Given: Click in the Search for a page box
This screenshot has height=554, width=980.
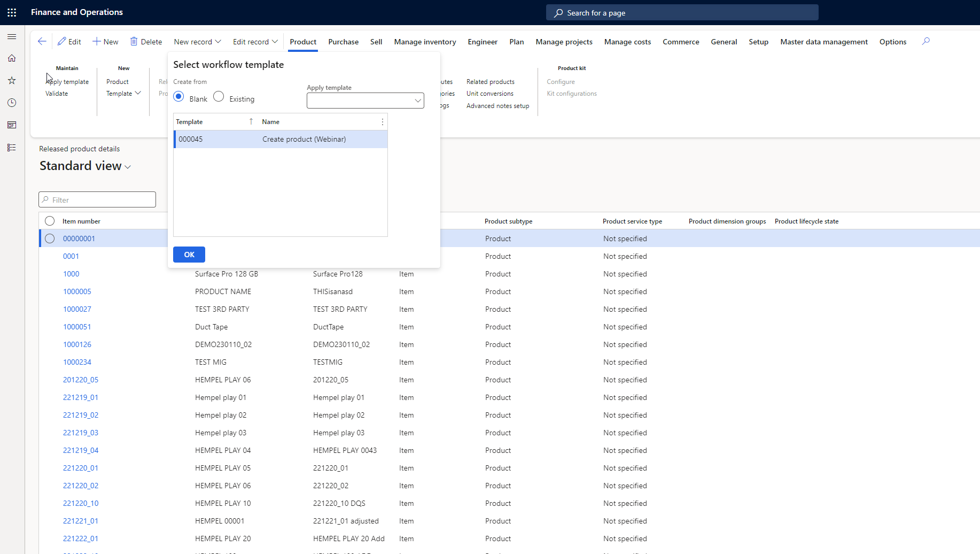Looking at the screenshot, I should (x=682, y=12).
